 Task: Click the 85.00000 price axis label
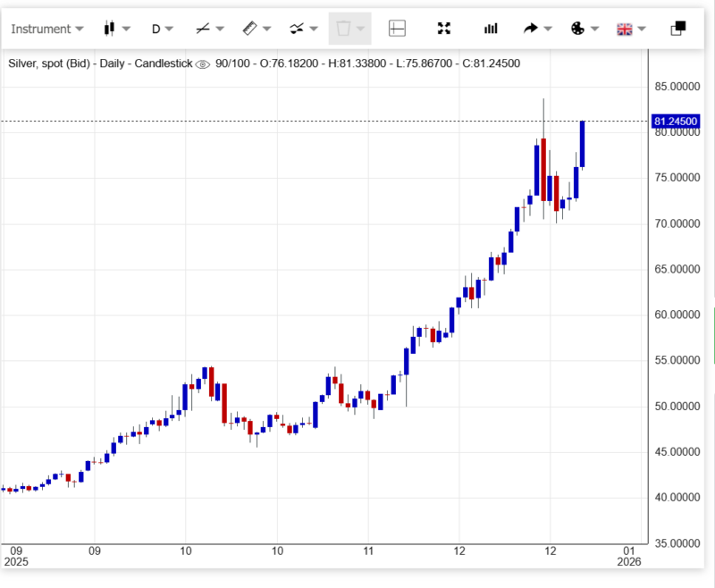click(676, 87)
